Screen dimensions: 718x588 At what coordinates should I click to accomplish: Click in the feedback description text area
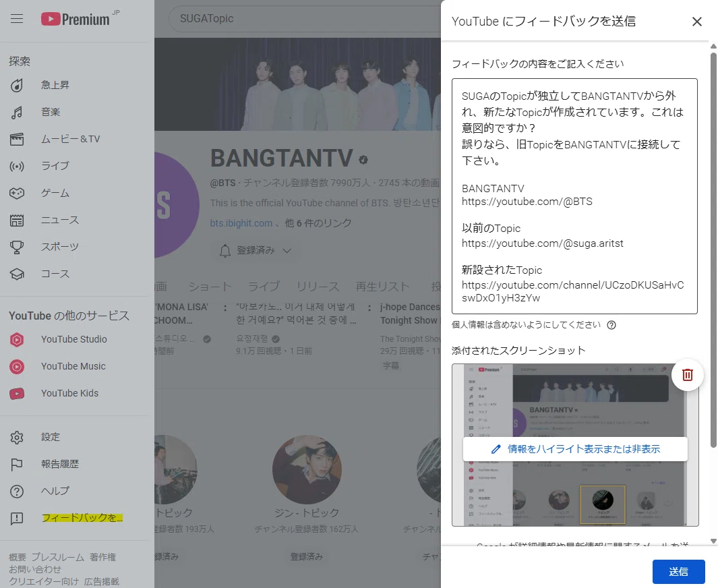click(574, 196)
